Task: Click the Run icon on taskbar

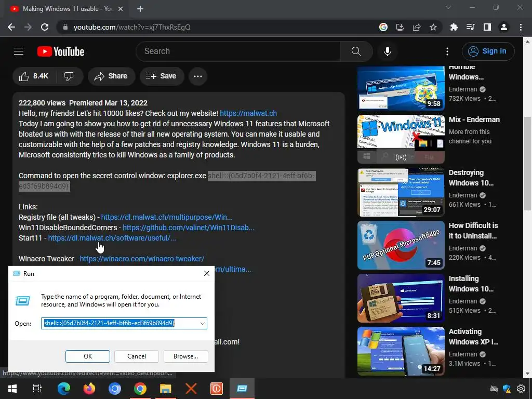Action: 242,389
